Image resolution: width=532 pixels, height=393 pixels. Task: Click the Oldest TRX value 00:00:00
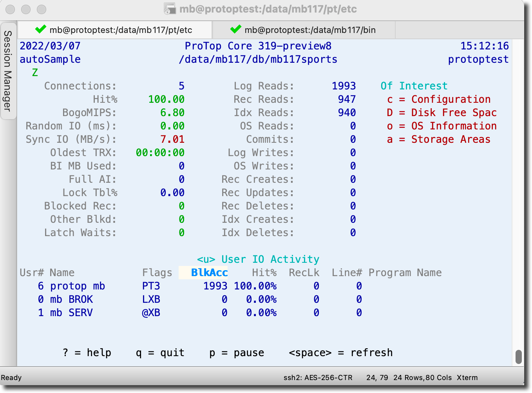(160, 153)
